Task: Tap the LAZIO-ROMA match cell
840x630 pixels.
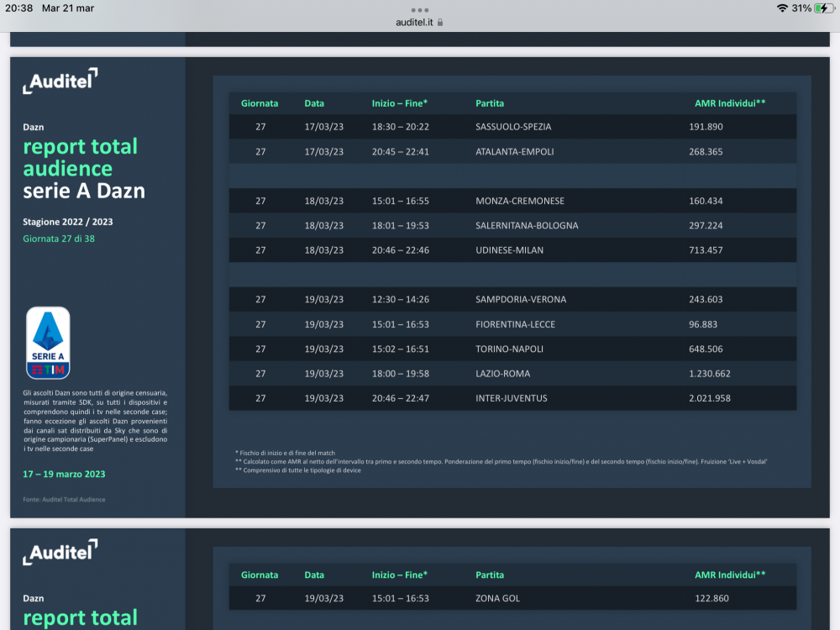Action: pyautogui.click(x=502, y=374)
